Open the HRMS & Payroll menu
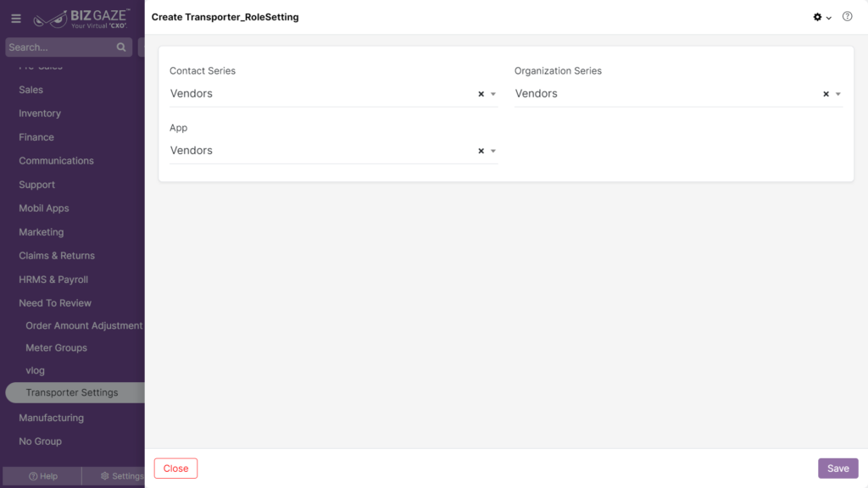Screen dimensions: 868x488 (x=53, y=280)
